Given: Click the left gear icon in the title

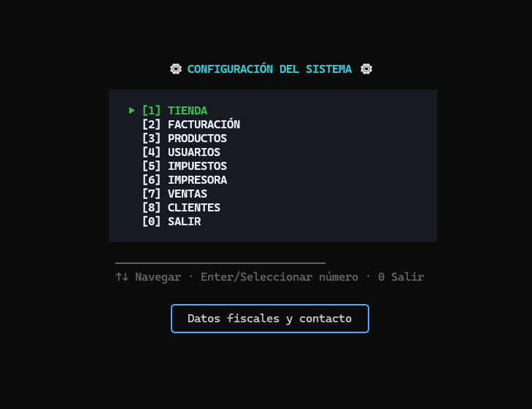Looking at the screenshot, I should [176, 69].
